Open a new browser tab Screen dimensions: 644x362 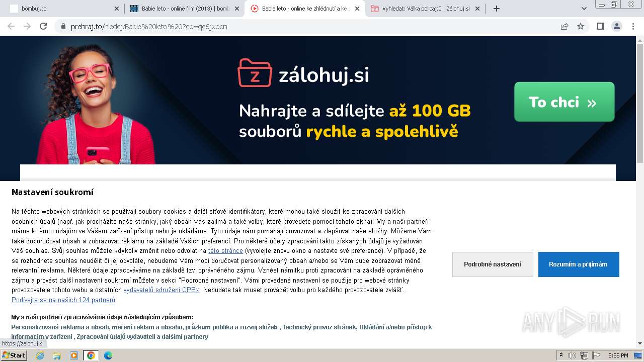point(497,9)
